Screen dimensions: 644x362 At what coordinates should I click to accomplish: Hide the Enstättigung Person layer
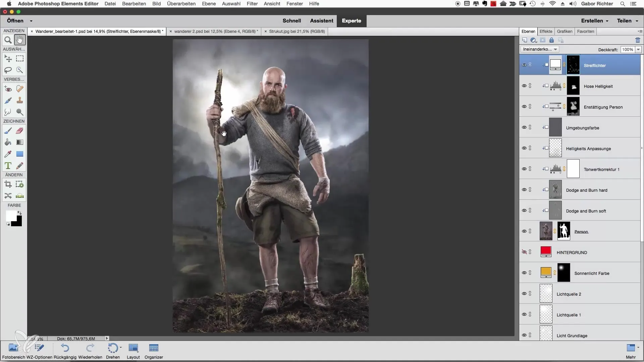click(524, 106)
